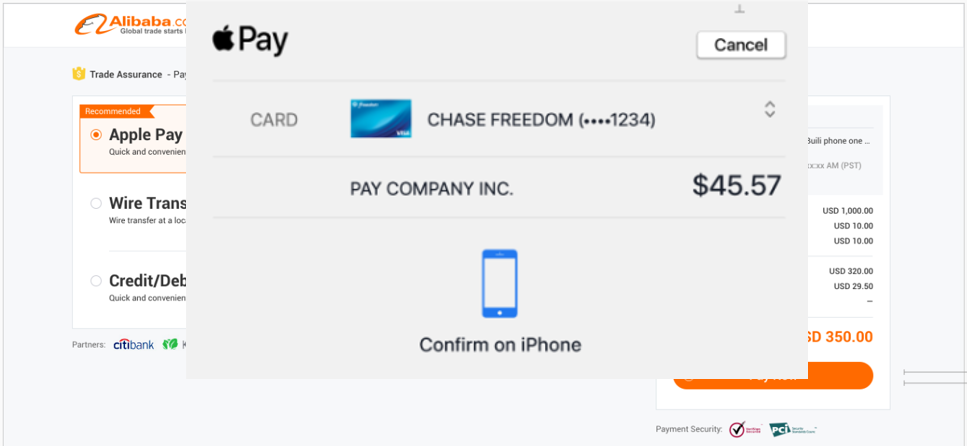This screenshot has height=446, width=967.
Task: Open card selector up-down arrows
Action: coord(770,110)
